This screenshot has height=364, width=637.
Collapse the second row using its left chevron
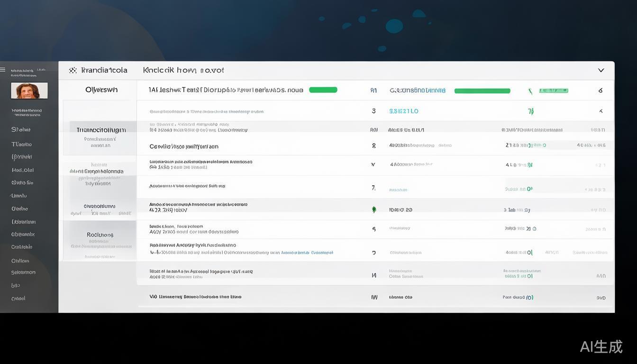pos(601,111)
